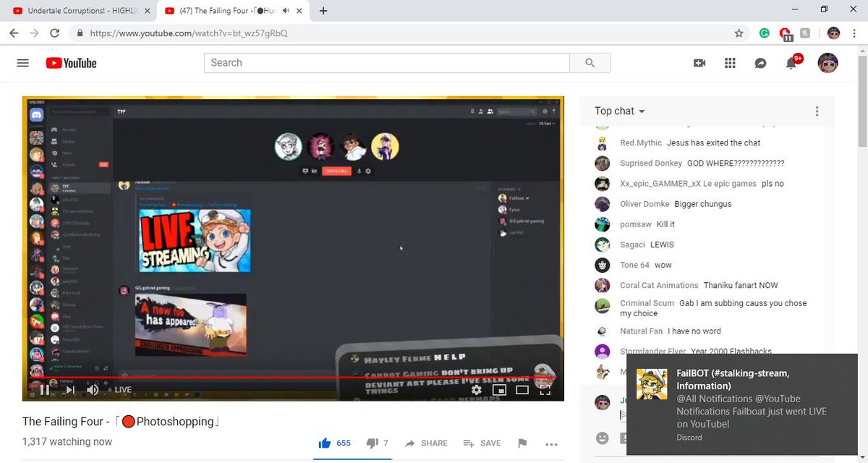Screen dimensions: 868x463
Task: Click Criminal Scum's chat message
Action: pyautogui.click(x=713, y=308)
